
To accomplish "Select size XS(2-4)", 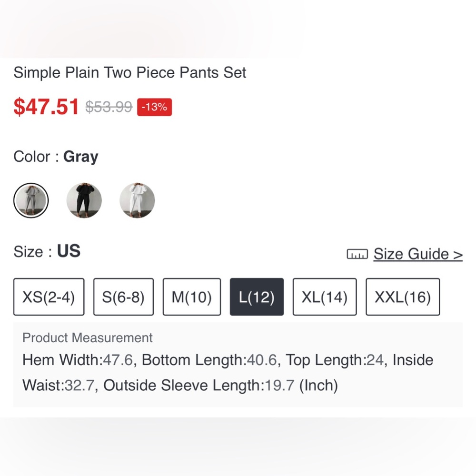I will [x=49, y=297].
